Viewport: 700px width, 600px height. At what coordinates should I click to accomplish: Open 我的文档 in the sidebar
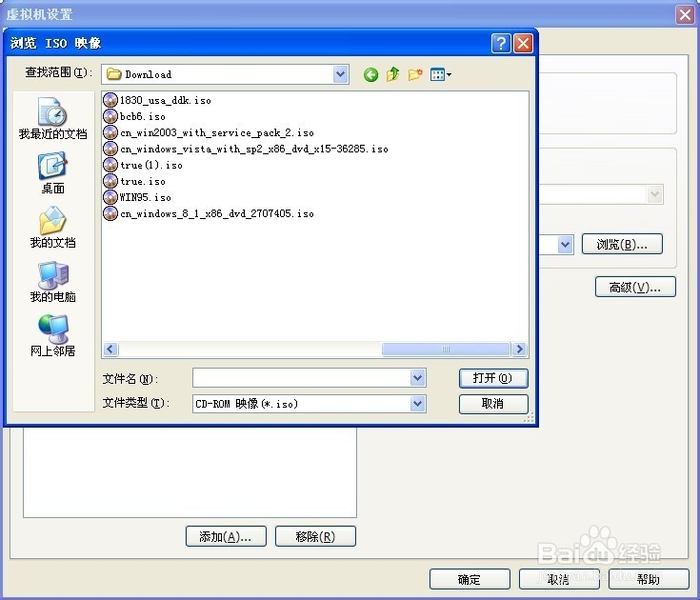click(52, 228)
